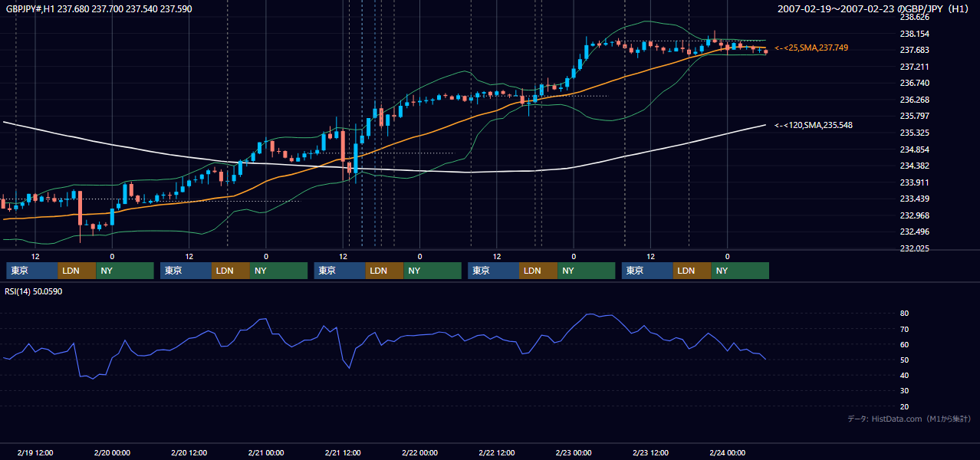The width and height of the screenshot is (980, 460).
Task: Click price axis value 234.854
Action: point(915,149)
